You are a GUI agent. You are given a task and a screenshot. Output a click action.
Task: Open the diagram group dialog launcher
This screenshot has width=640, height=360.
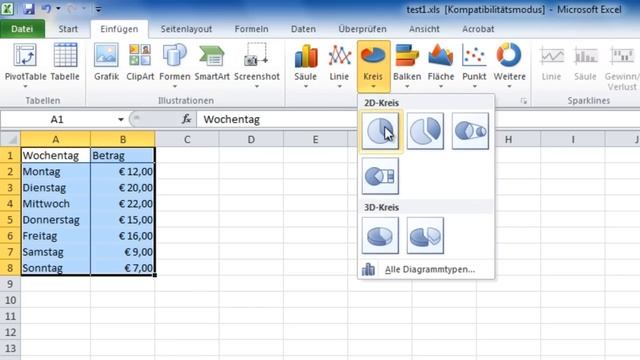pos(524,101)
